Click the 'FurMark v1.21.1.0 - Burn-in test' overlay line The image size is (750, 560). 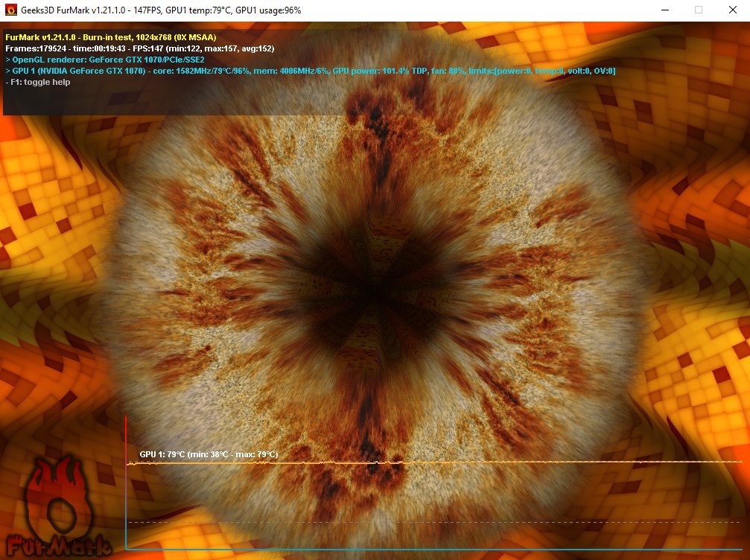click(x=111, y=37)
